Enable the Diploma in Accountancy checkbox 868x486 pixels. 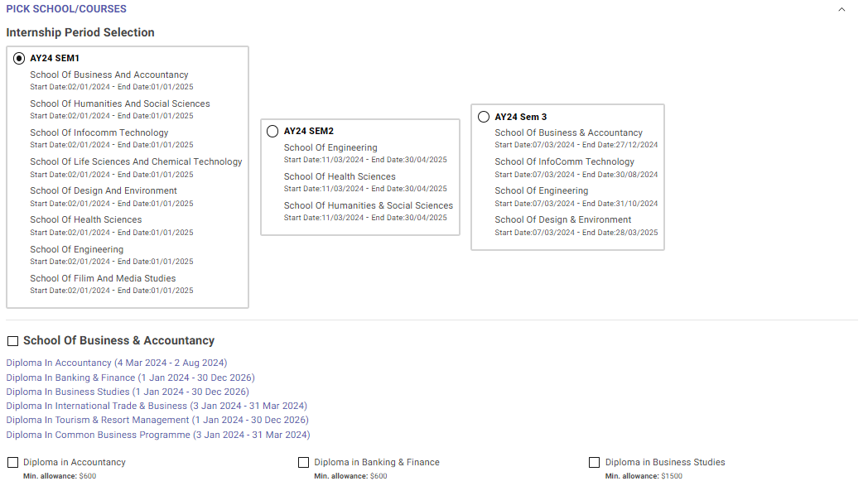[12, 462]
